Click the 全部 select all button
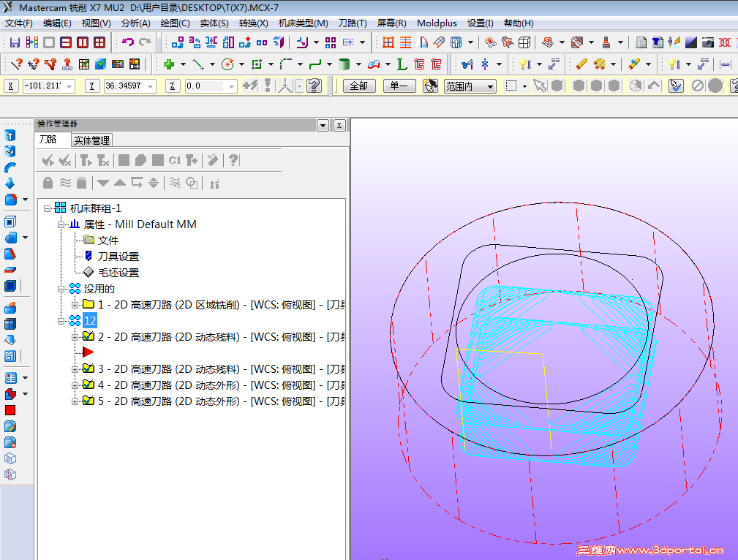Viewport: 738px width, 560px height. pyautogui.click(x=359, y=86)
